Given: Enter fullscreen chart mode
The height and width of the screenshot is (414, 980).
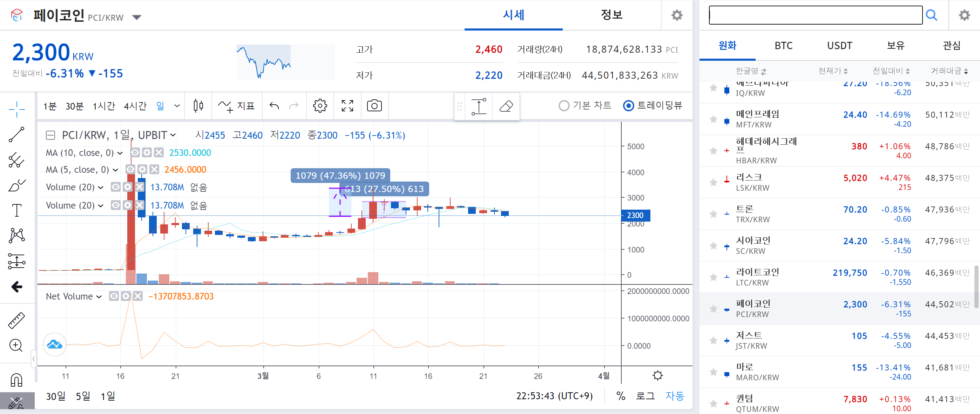Looking at the screenshot, I should [x=347, y=105].
